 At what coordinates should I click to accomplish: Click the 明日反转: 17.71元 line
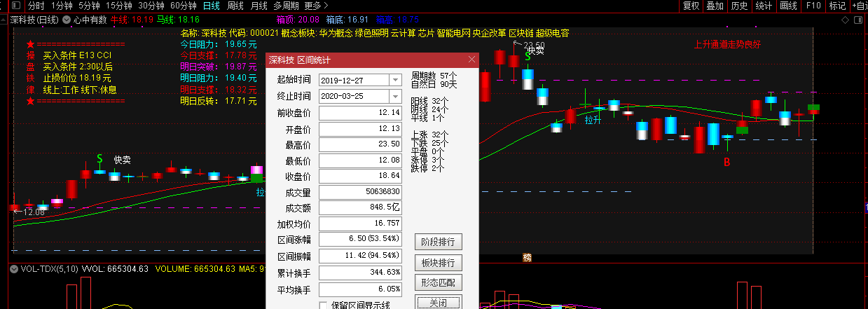219,101
